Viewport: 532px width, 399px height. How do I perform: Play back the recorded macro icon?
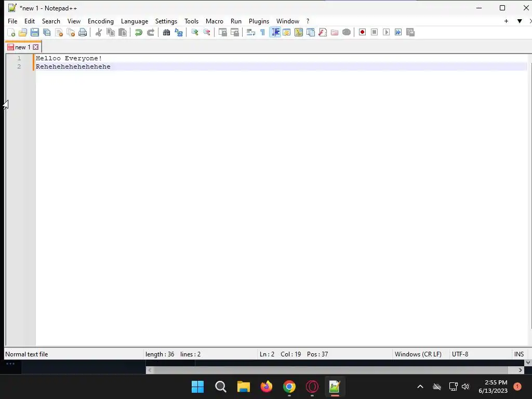386,32
